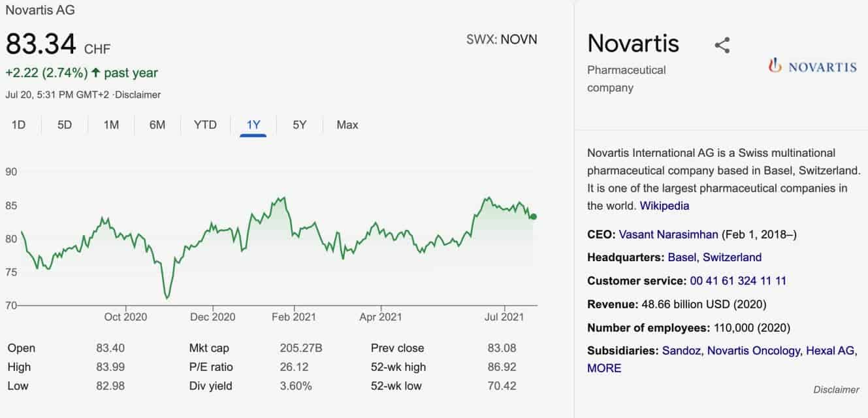Open the Sandoz subsidiary link
This screenshot has width=868, height=418.
click(x=682, y=351)
